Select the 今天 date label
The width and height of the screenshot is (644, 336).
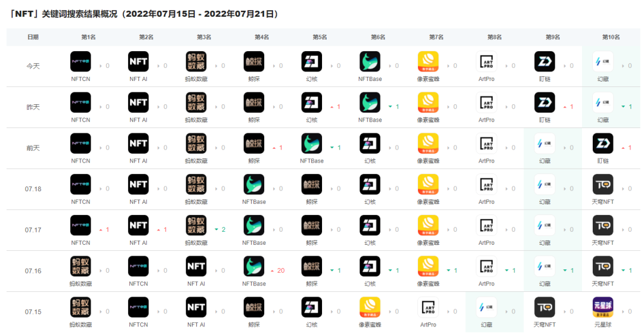coord(33,66)
